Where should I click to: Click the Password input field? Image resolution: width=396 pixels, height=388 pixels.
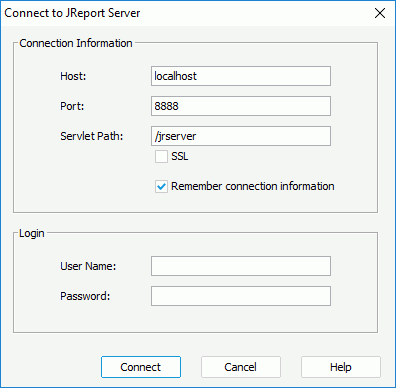coord(241,296)
